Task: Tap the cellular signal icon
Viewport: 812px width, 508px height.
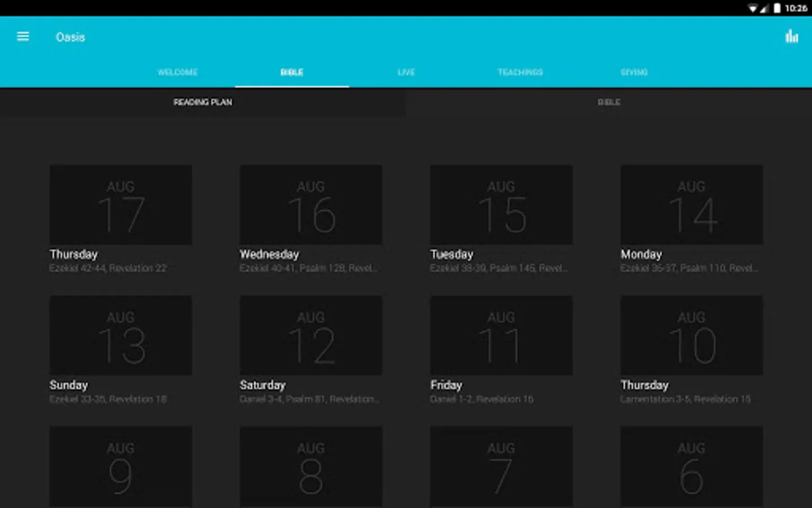Action: (765, 8)
